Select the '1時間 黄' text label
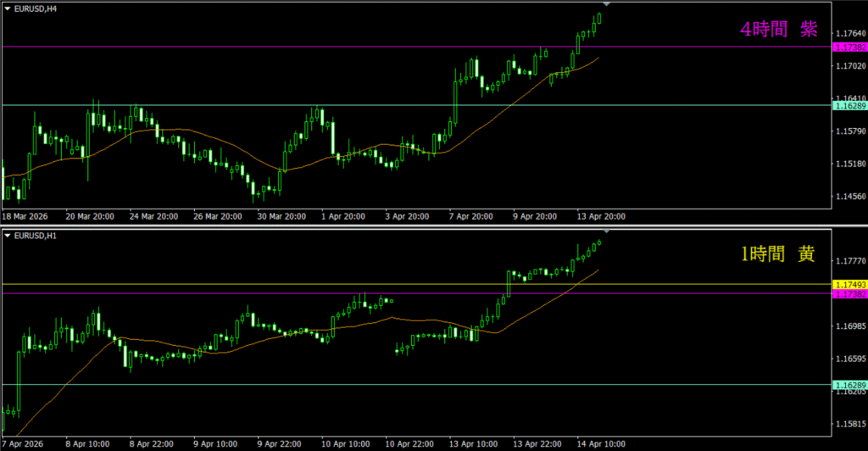This screenshot has height=451, width=868. [x=778, y=254]
